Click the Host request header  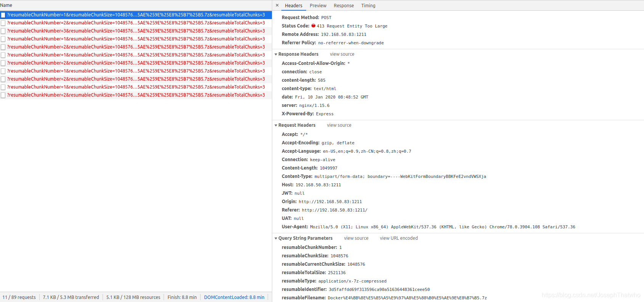[312, 185]
